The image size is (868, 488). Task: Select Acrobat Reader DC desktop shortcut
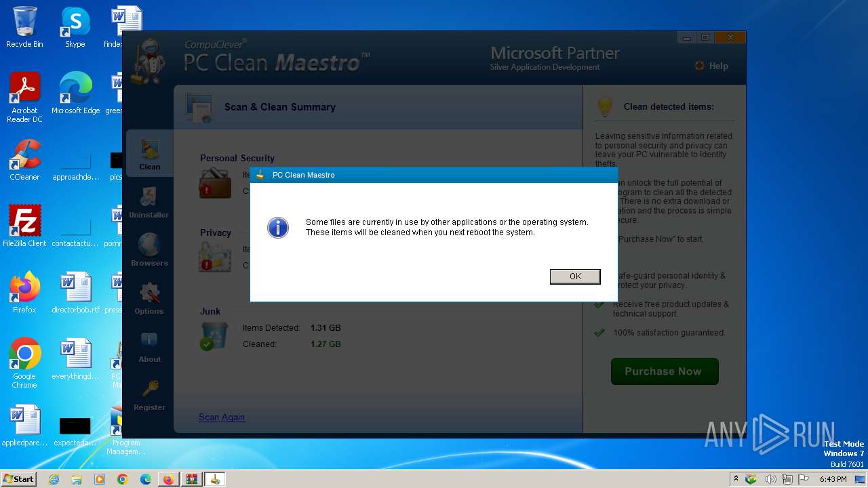24,98
